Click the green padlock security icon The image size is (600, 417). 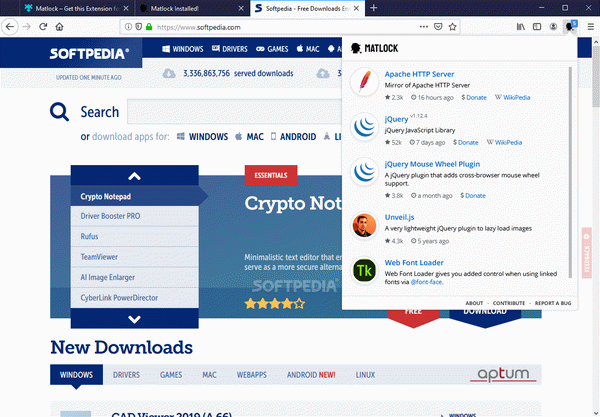[149, 27]
